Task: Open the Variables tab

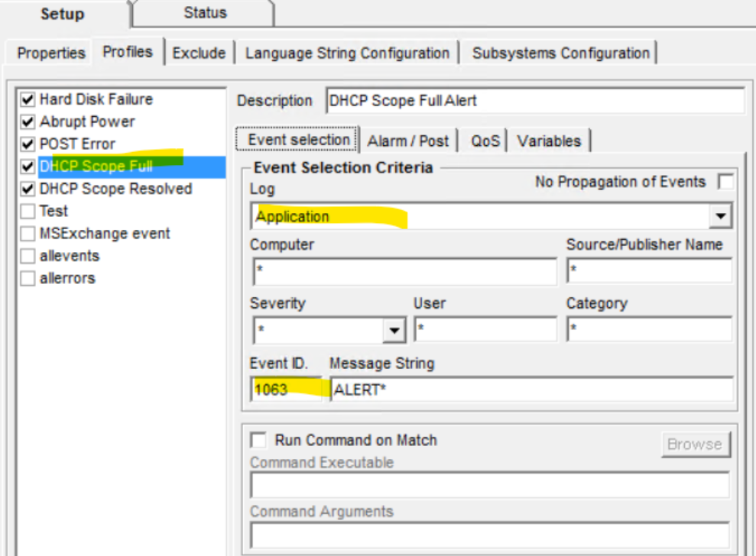Action: pyautogui.click(x=549, y=141)
